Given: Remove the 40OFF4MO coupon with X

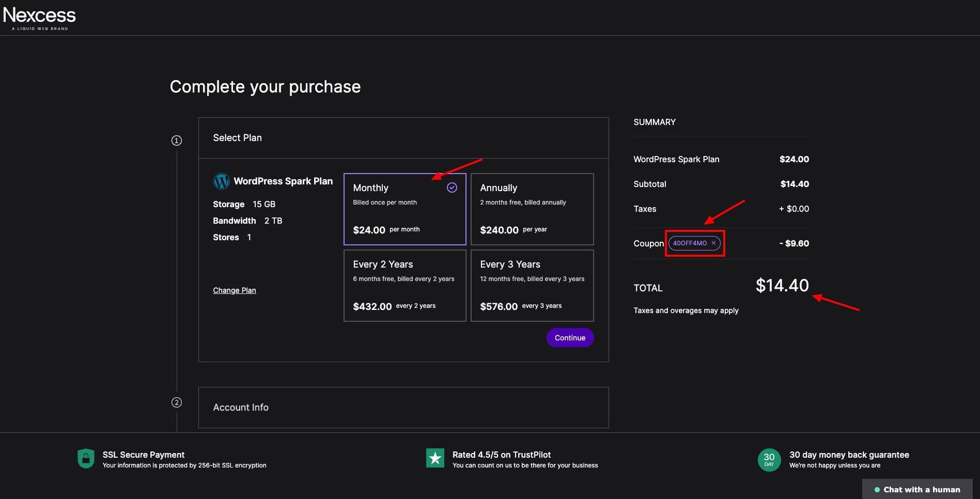Looking at the screenshot, I should [x=713, y=243].
